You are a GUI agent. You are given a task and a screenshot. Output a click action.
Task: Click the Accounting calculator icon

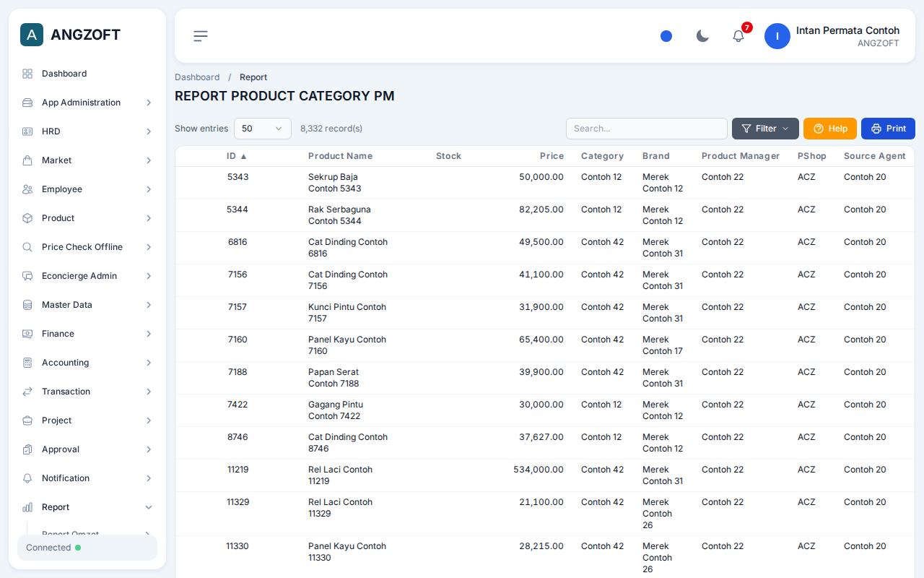click(x=27, y=363)
